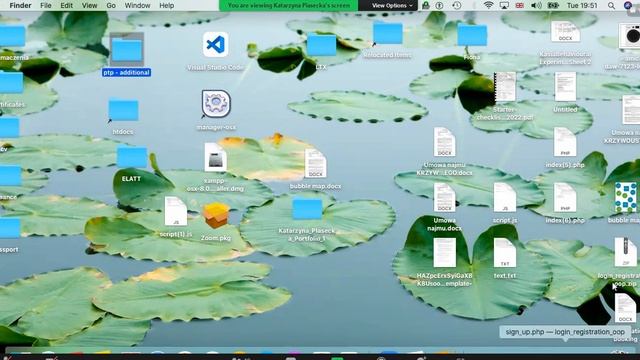This screenshot has height=360, width=640.
Task: Open the British keyboard input menu
Action: [x=520, y=5]
